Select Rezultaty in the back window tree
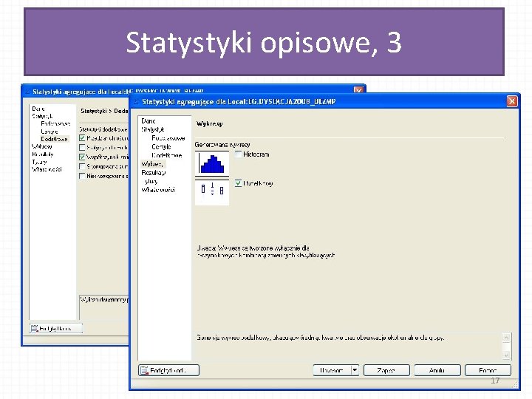This screenshot has height=399, width=532. (x=43, y=154)
